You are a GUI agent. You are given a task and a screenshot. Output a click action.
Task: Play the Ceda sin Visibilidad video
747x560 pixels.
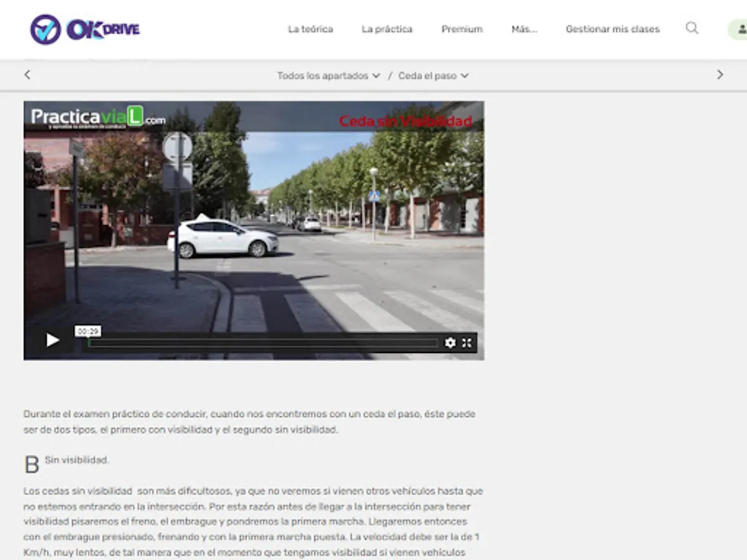click(x=53, y=340)
